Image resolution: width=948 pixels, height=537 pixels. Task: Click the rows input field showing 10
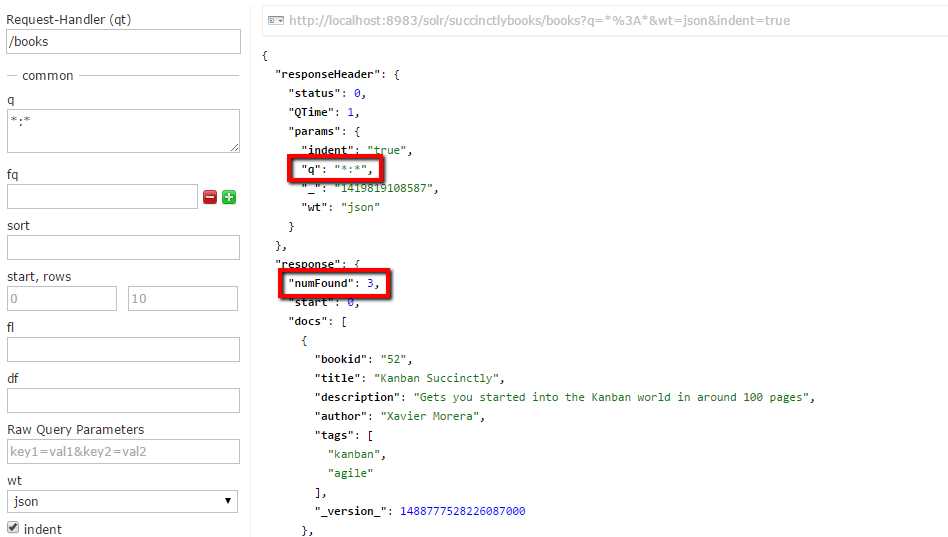183,299
